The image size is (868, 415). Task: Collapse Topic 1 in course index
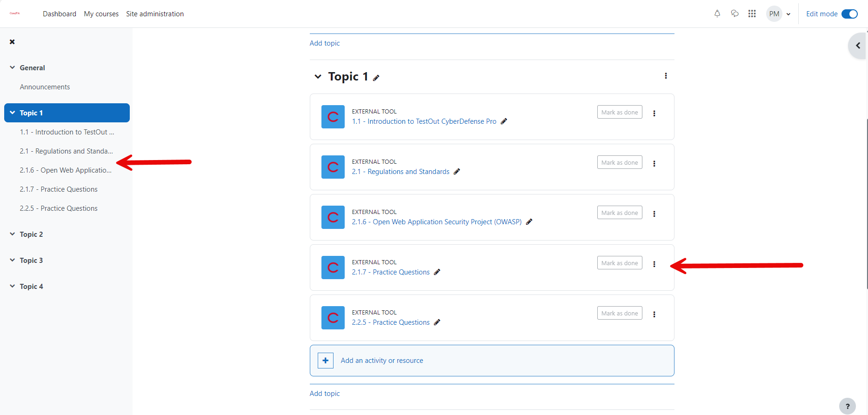point(12,113)
